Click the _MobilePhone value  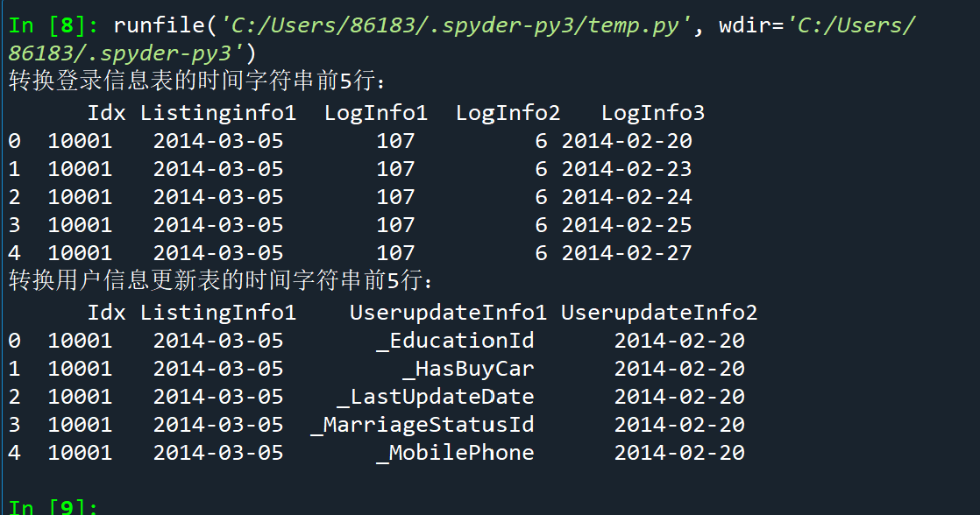point(455,453)
